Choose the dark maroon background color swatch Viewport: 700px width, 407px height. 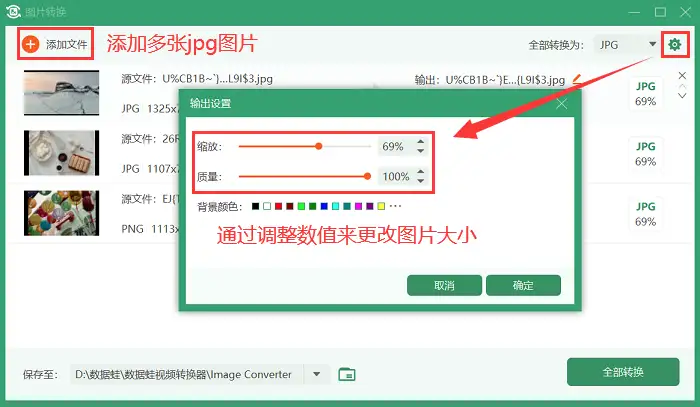point(290,206)
